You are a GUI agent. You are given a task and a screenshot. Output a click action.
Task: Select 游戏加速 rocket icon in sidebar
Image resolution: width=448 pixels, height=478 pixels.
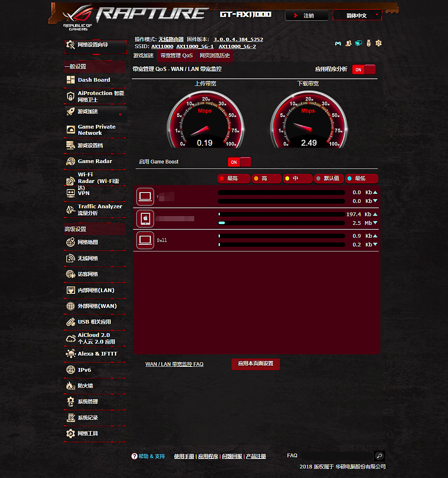click(x=71, y=112)
